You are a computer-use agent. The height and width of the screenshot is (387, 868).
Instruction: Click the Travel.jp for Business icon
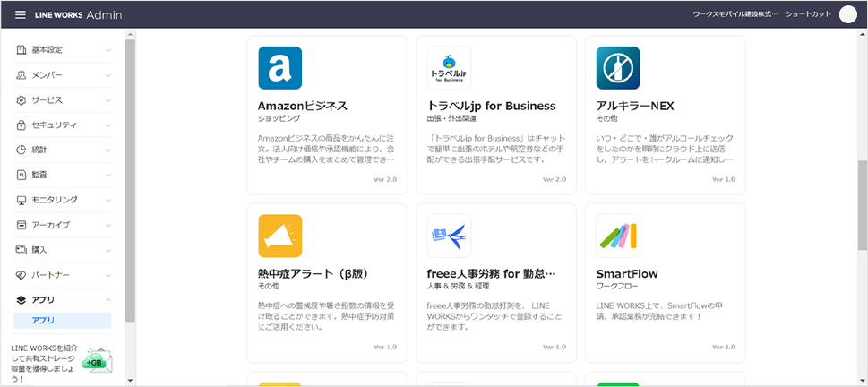pos(449,68)
